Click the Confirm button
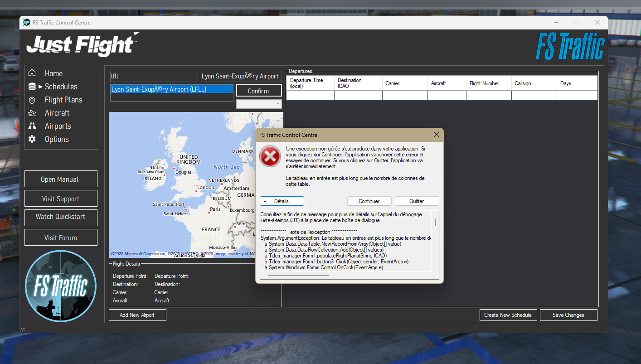This screenshot has width=641, height=364. click(259, 91)
